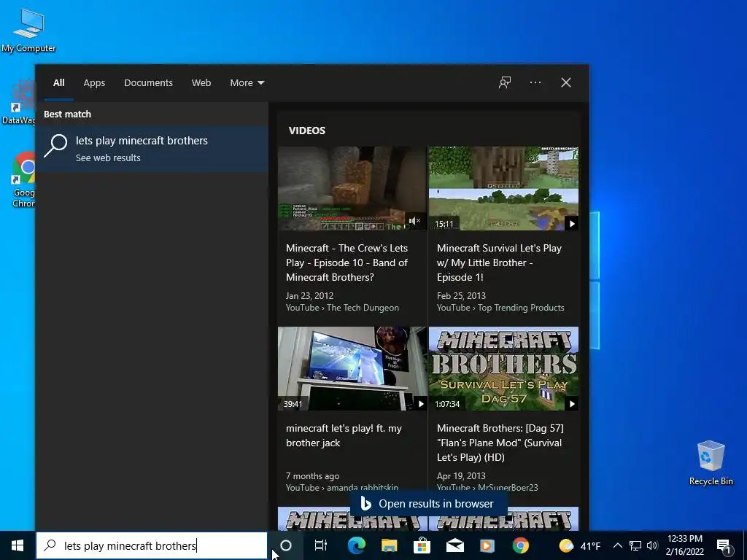The width and height of the screenshot is (747, 560).
Task: Click in the taskbar search input field
Action: (152, 545)
